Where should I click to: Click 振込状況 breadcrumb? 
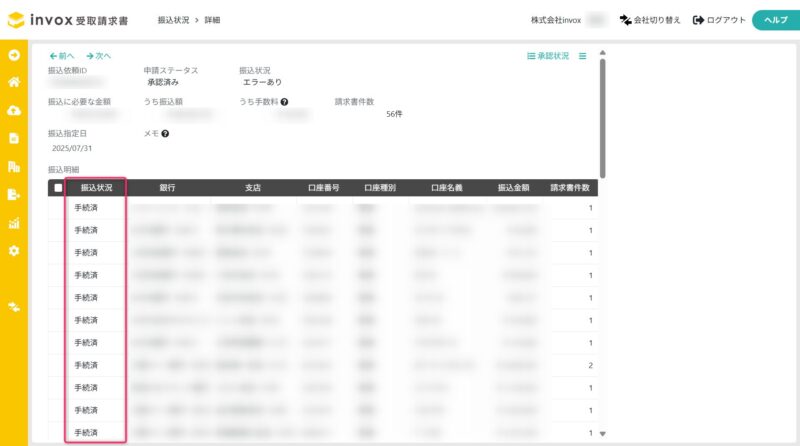(x=173, y=20)
